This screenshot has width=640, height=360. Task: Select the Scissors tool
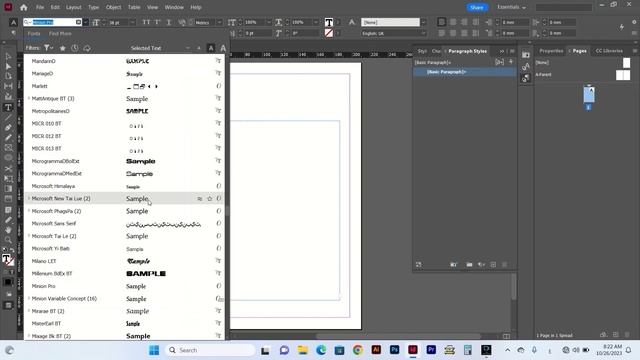(x=8, y=168)
